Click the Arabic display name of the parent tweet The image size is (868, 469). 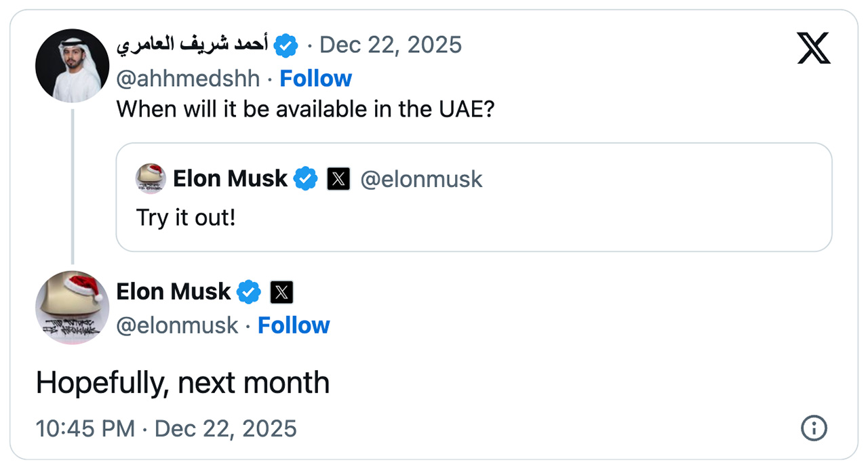(x=193, y=45)
